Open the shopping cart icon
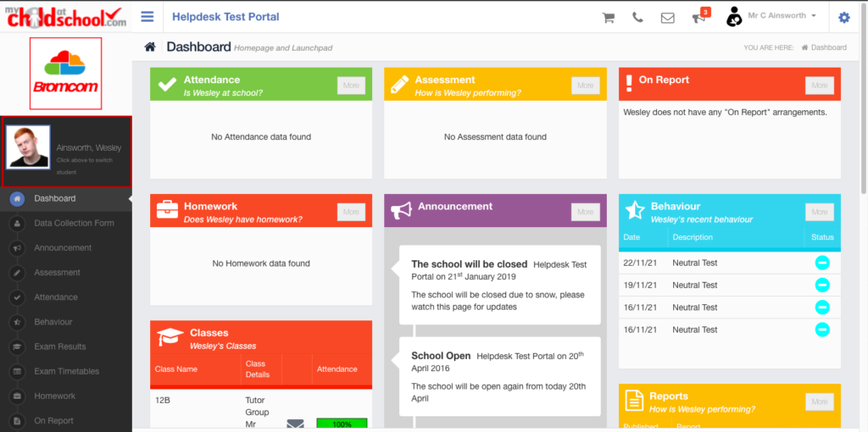 click(608, 18)
